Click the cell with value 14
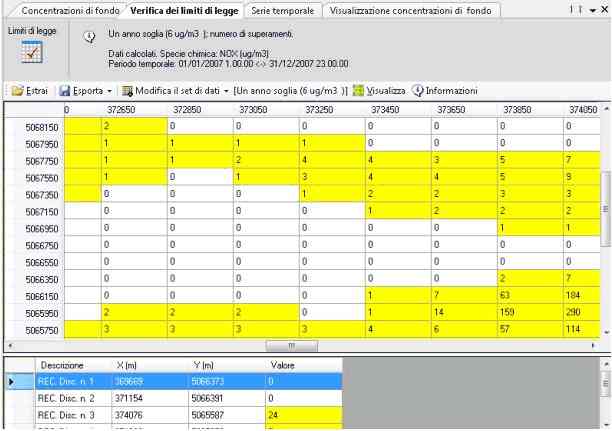The width and height of the screenshot is (612, 431). point(464,312)
